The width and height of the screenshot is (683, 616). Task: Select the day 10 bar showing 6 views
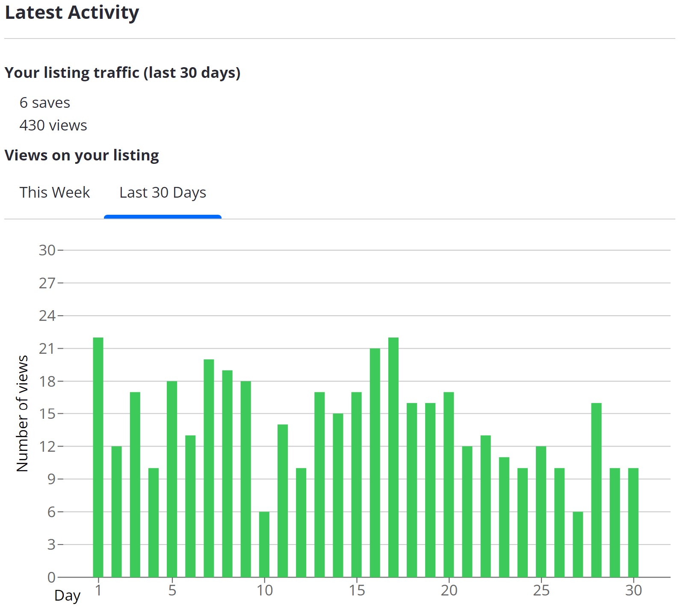point(264,544)
